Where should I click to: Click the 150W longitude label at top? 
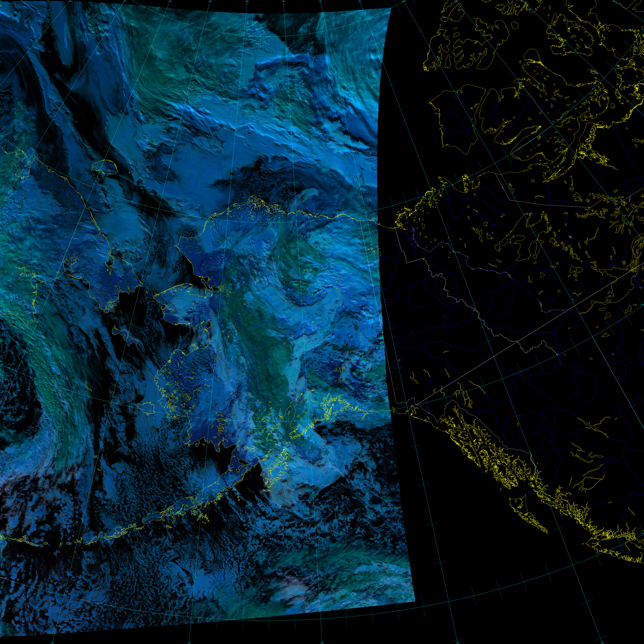point(283,1)
